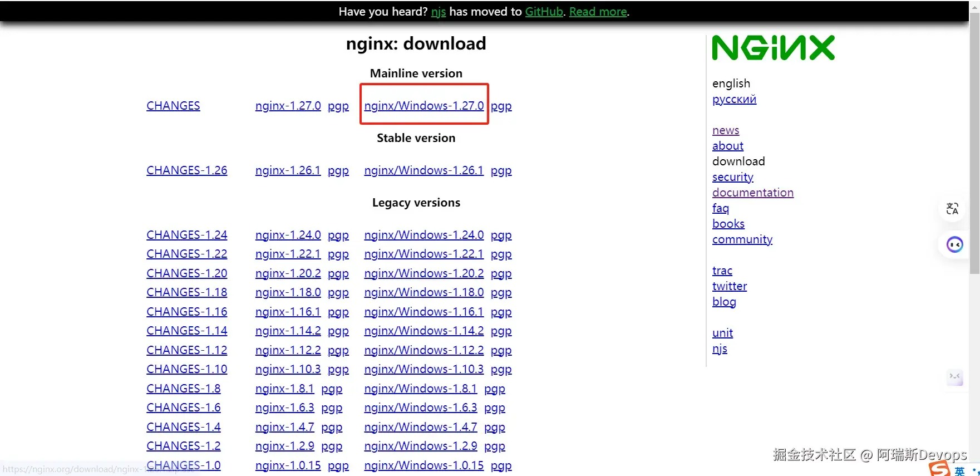
Task: Download nginx/Windows-1.14.2
Action: pyautogui.click(x=424, y=331)
